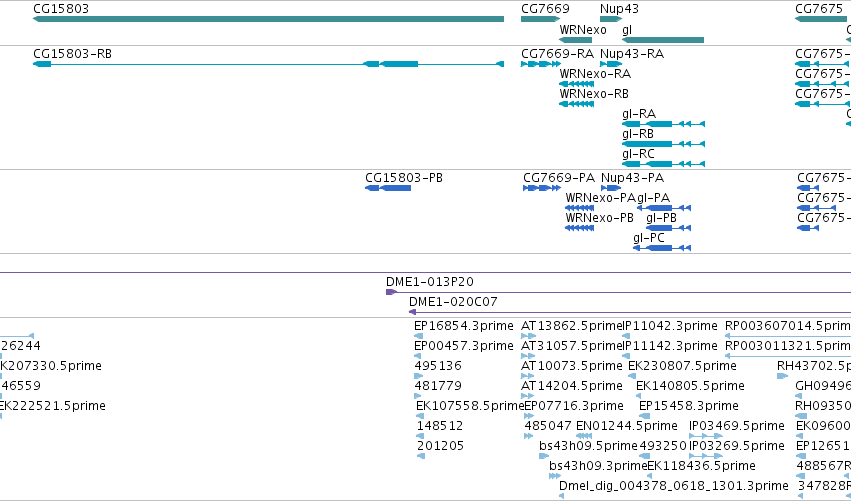Select the IP03469.5prime EST label
This screenshot has width=851, height=501.
736,426
